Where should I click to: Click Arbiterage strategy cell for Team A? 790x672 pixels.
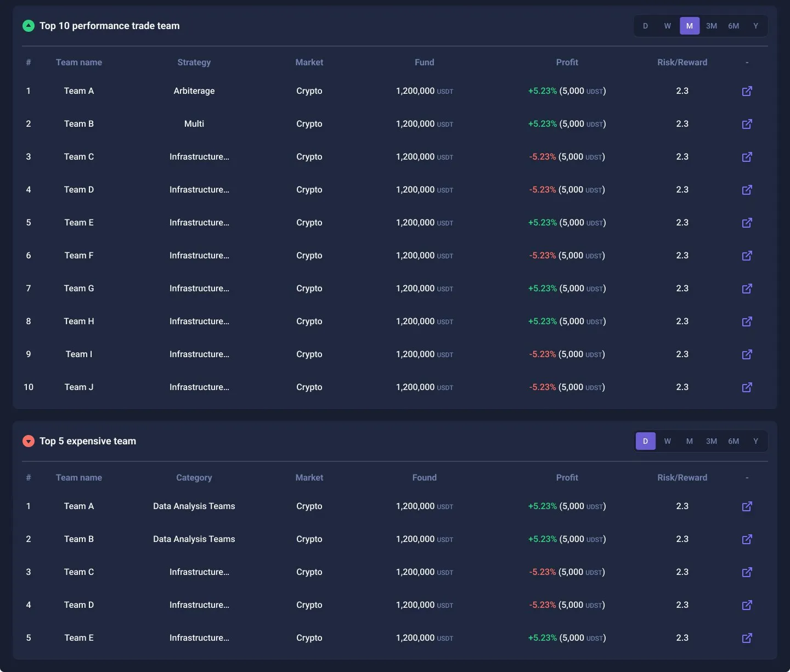pos(194,91)
